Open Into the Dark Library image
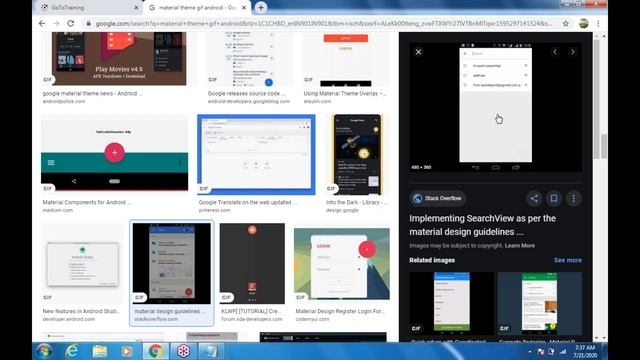This screenshot has width=640, height=360. click(x=357, y=155)
